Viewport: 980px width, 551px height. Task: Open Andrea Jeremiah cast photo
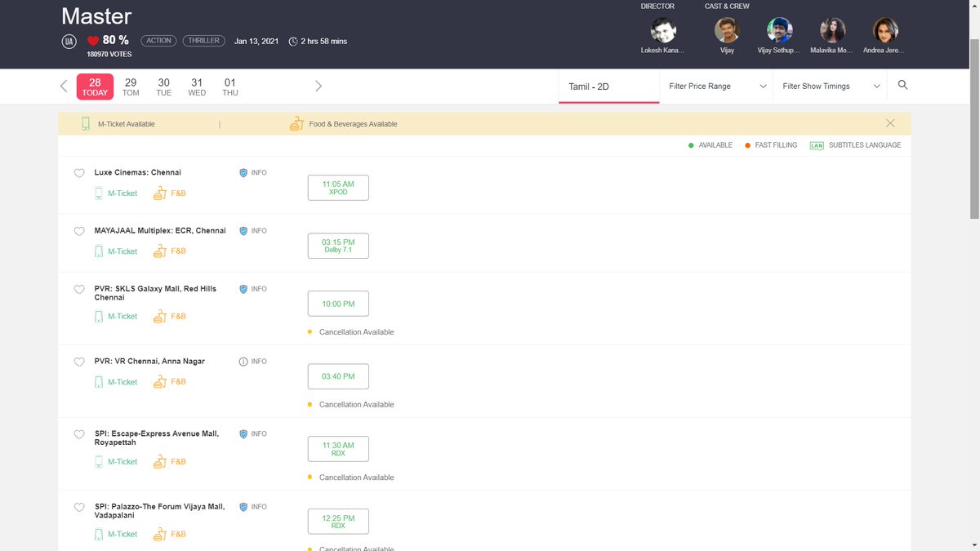click(x=885, y=30)
